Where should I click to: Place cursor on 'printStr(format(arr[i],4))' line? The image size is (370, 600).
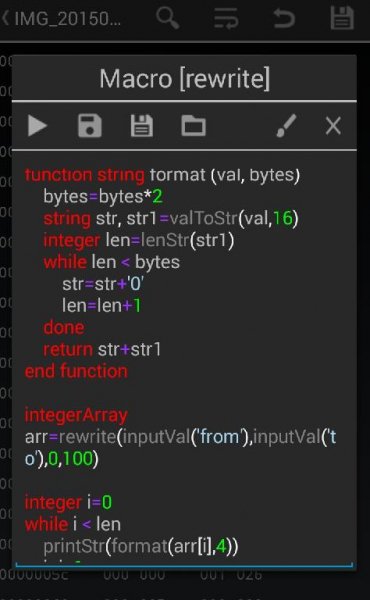coord(140,546)
